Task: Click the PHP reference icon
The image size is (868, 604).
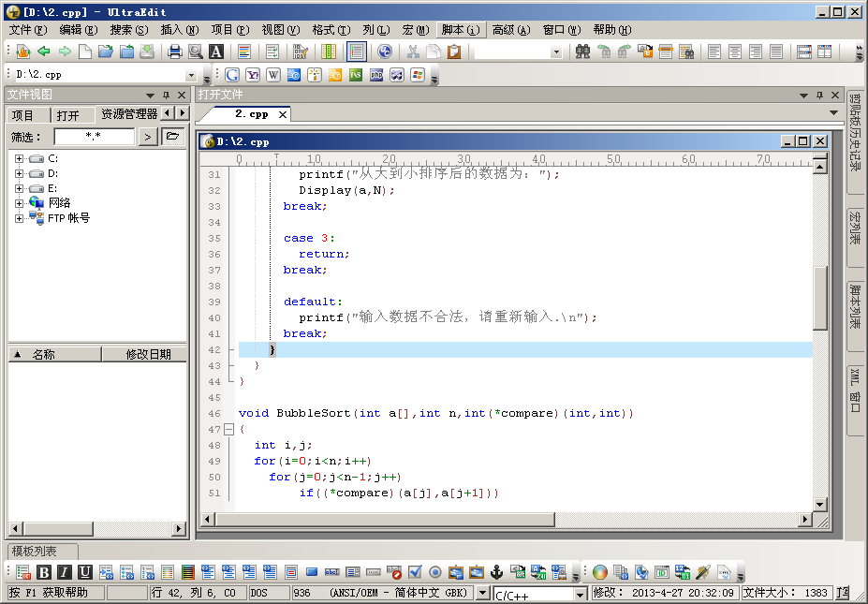Action: tap(376, 75)
